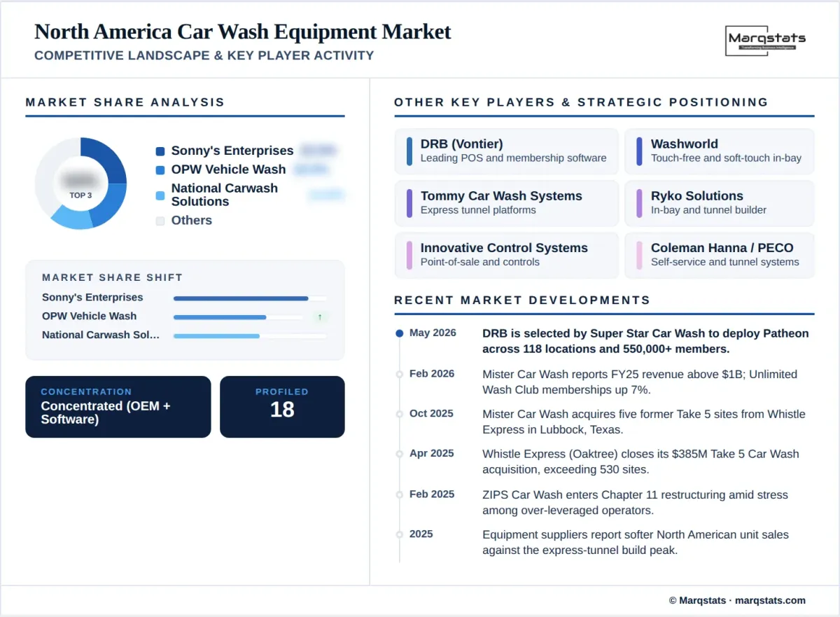Open the Ryko Solutions player card
Screen dimensions: 840x617
point(720,203)
